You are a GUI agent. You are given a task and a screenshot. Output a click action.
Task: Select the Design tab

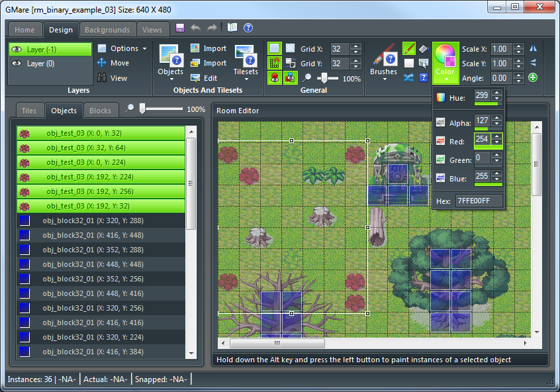pyautogui.click(x=61, y=30)
